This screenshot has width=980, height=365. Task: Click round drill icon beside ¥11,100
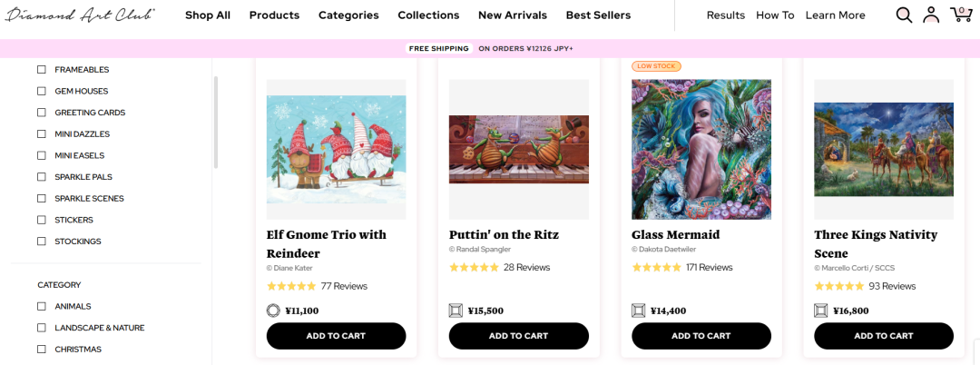click(x=273, y=311)
